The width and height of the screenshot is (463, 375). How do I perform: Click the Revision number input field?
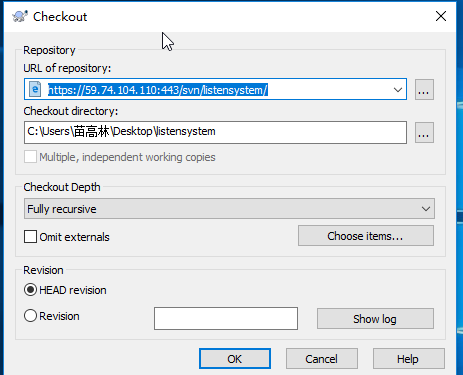click(226, 318)
